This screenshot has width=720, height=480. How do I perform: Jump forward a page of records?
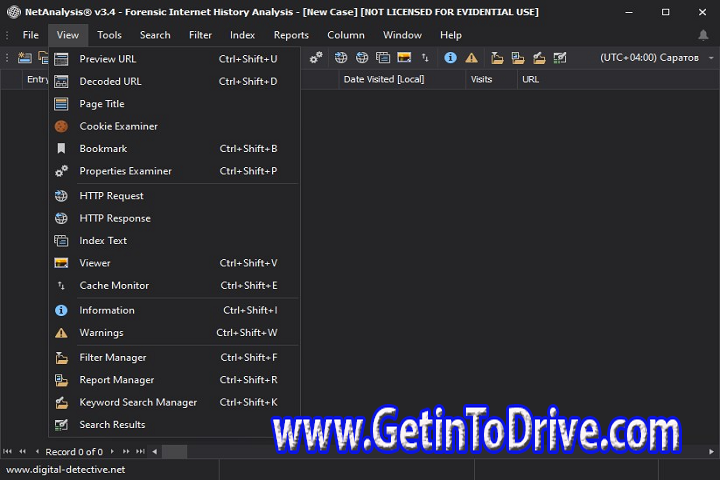pyautogui.click(x=126, y=452)
